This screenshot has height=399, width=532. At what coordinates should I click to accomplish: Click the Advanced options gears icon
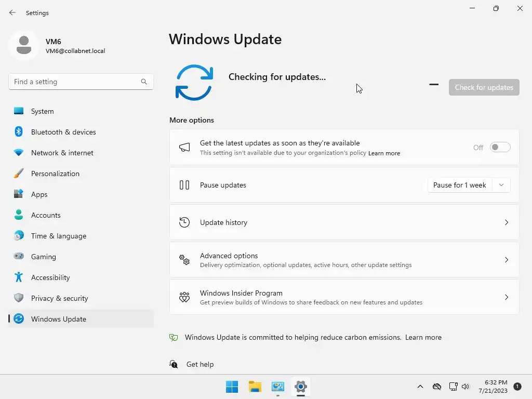[x=184, y=260]
